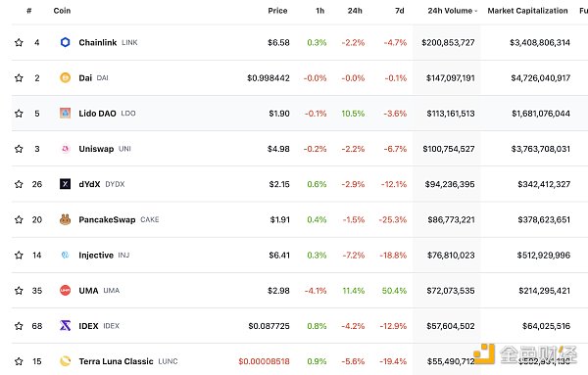Click the Lido DAO logo icon
588x375 pixels.
pos(65,114)
